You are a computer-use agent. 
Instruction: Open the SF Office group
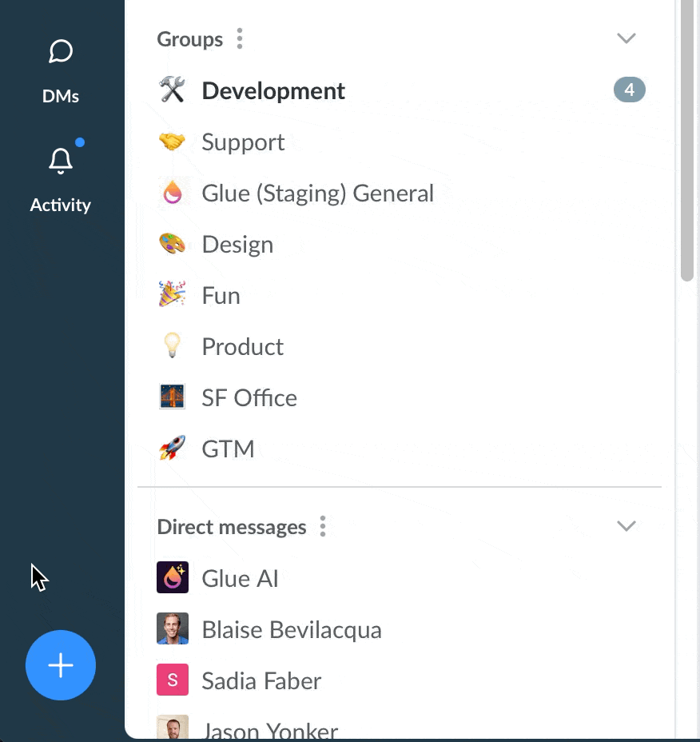pyautogui.click(x=249, y=398)
